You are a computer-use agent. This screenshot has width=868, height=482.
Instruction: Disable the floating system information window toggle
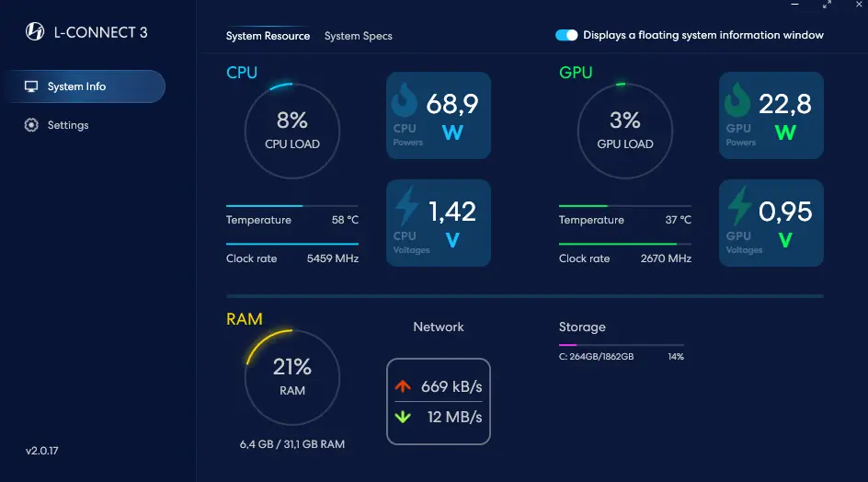point(566,35)
